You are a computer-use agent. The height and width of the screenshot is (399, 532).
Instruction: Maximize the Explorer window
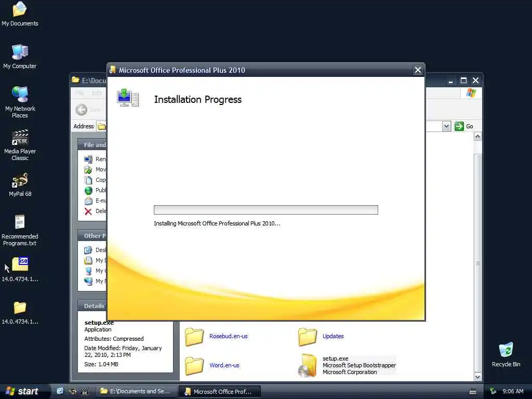[x=463, y=81]
